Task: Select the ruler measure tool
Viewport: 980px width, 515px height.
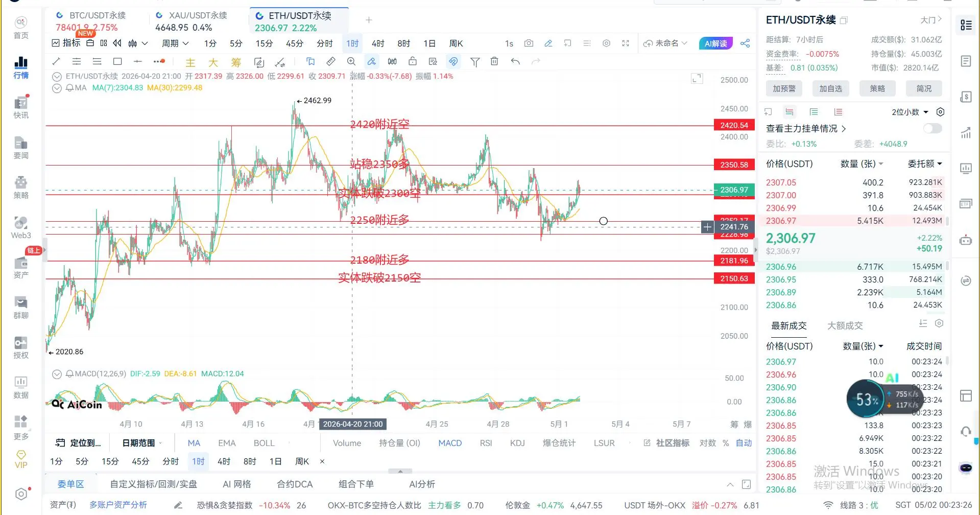Action: tap(331, 62)
